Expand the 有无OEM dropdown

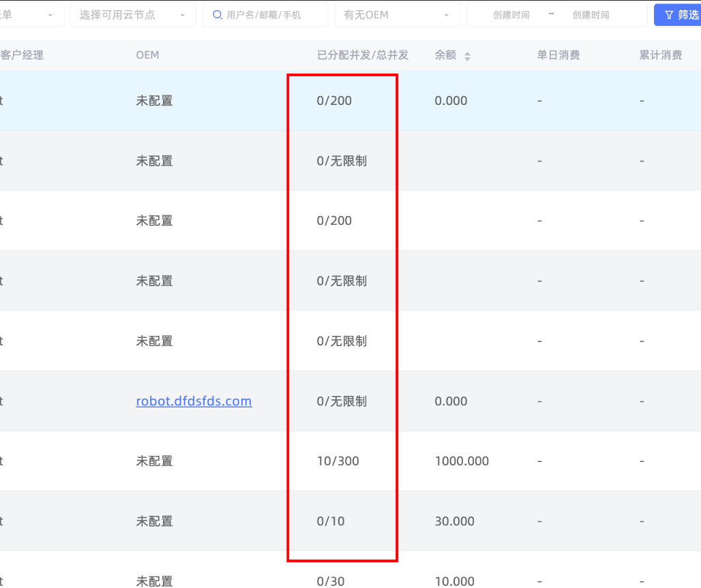(x=397, y=15)
